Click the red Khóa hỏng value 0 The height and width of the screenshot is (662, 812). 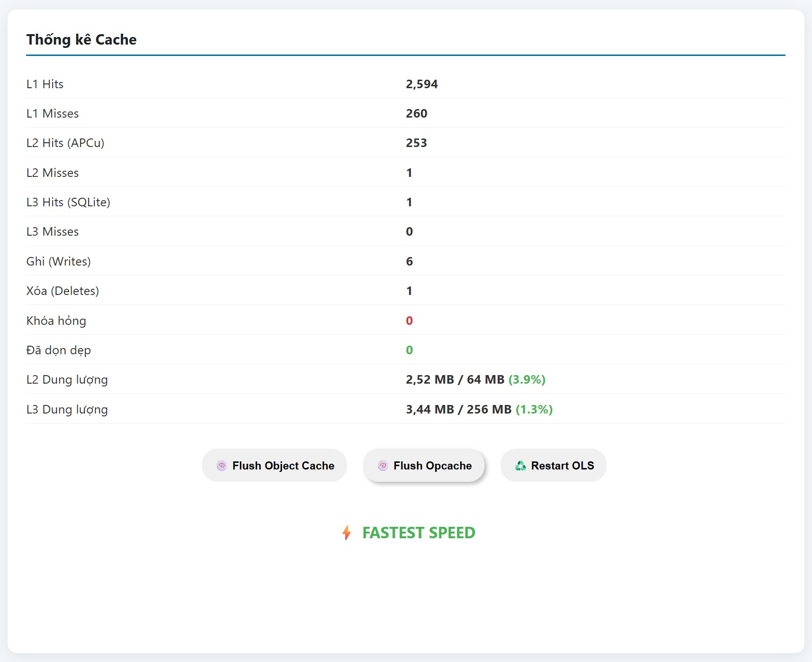coord(409,321)
